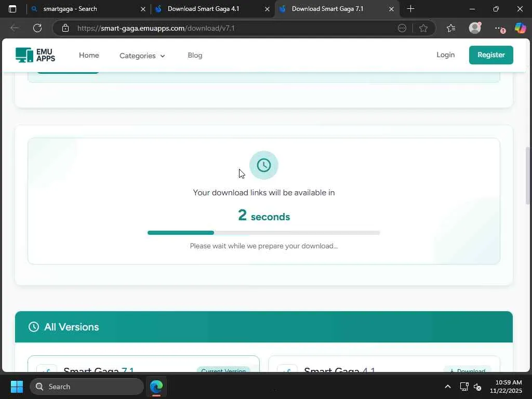Switch to the smartgaga - Search tab
The image size is (532, 399).
pyautogui.click(x=87, y=9)
